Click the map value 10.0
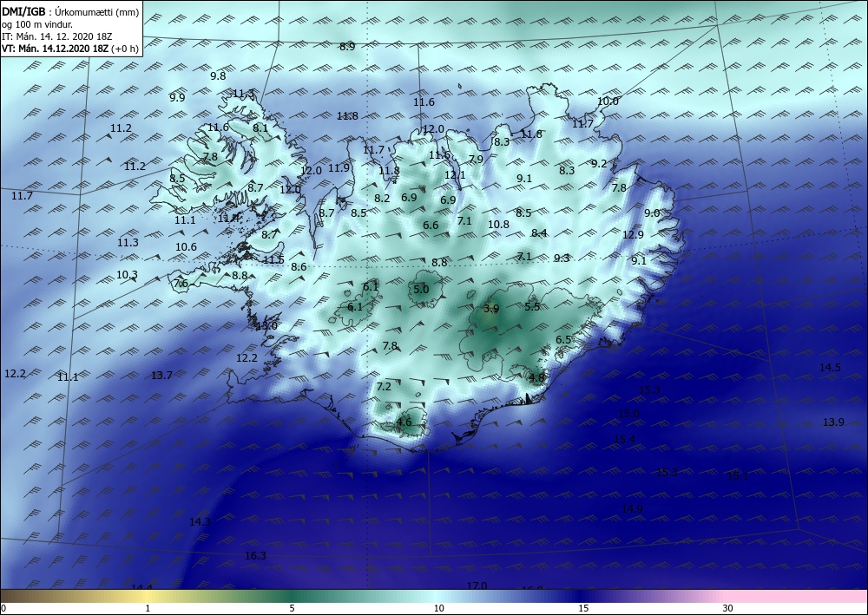Screen dimensions: 868x615 (x=608, y=101)
